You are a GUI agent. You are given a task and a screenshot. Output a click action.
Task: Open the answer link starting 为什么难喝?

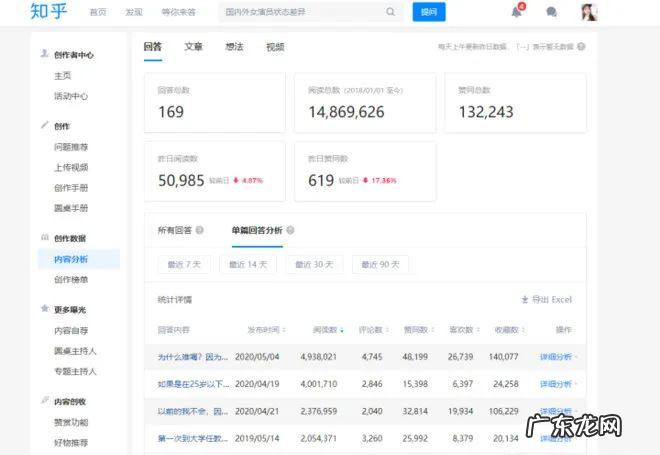[193, 357]
